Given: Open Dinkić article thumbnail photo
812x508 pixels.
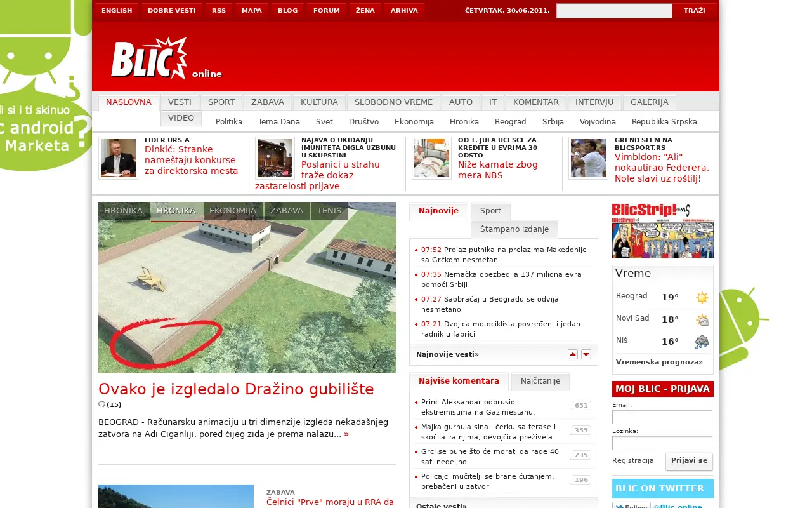Looking at the screenshot, I should (118, 158).
